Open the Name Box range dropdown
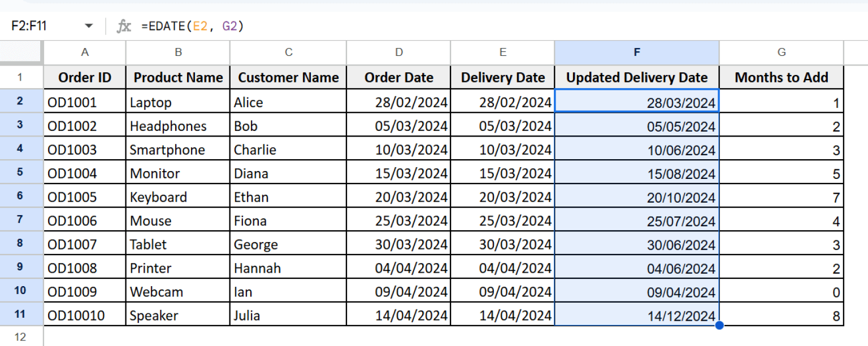This screenshot has width=868, height=346. 88,25
